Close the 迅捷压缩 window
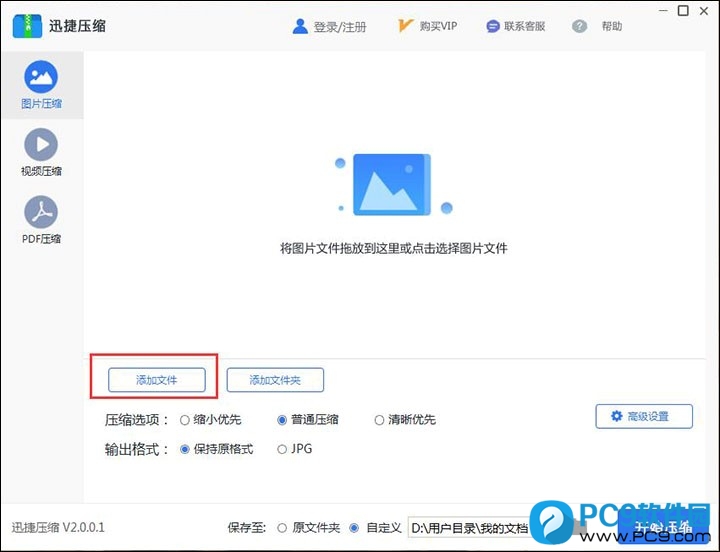 click(703, 11)
